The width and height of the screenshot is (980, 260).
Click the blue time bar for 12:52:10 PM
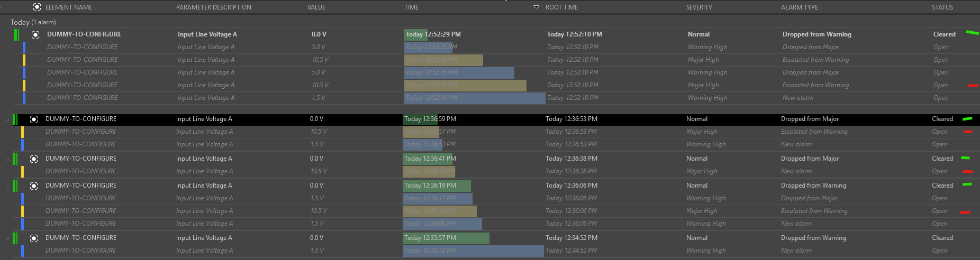[x=474, y=98]
